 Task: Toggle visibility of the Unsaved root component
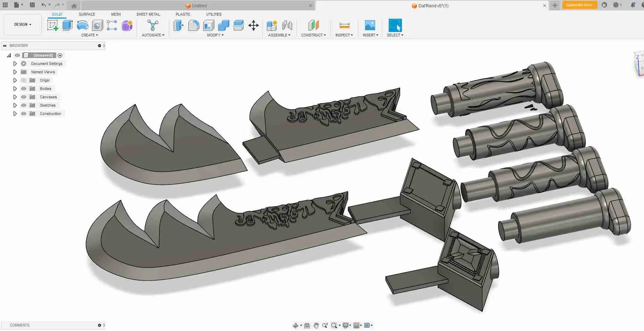(17, 55)
